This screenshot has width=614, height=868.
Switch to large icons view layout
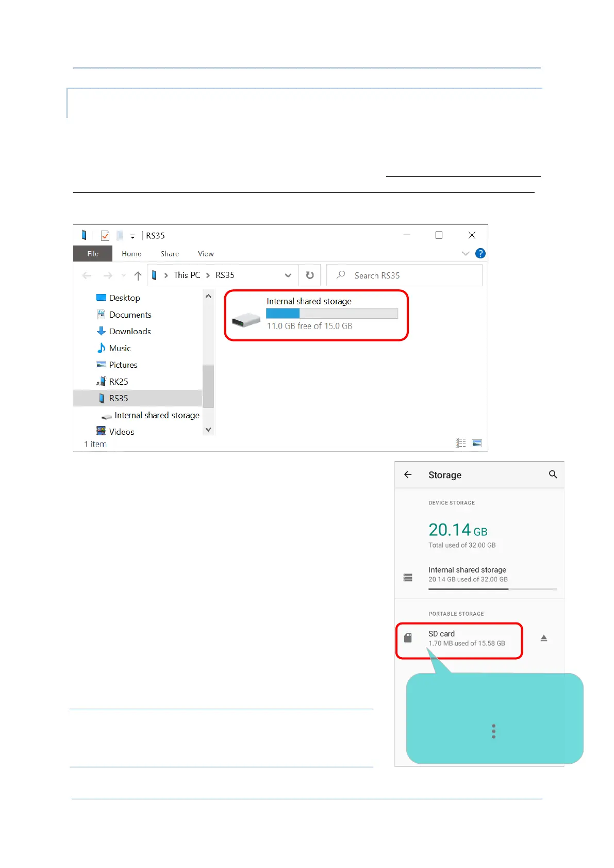[x=477, y=443]
